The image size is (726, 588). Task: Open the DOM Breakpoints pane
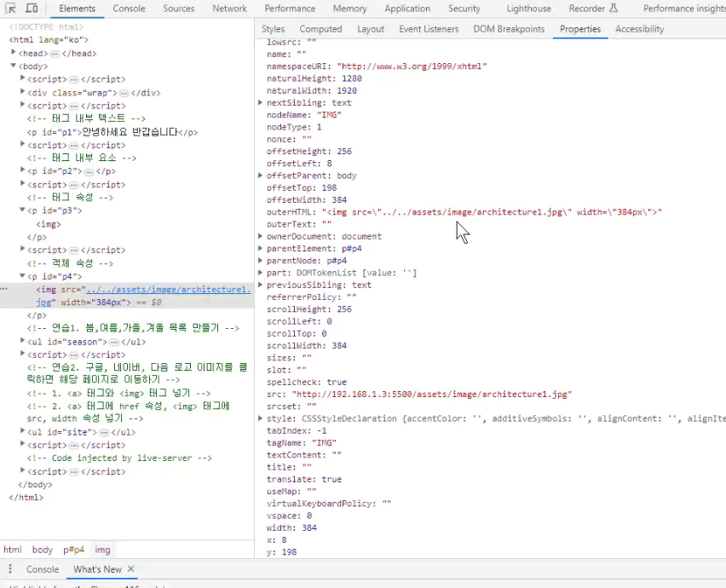[509, 29]
